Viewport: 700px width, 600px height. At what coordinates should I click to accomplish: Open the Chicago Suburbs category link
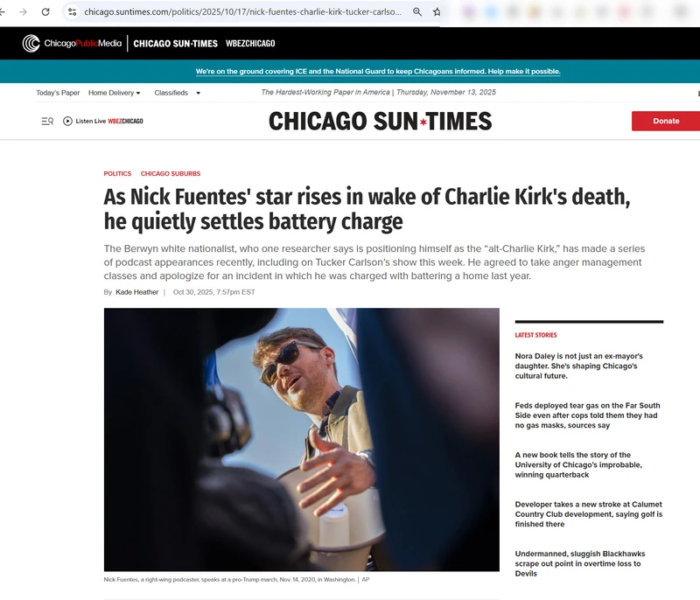tap(171, 173)
